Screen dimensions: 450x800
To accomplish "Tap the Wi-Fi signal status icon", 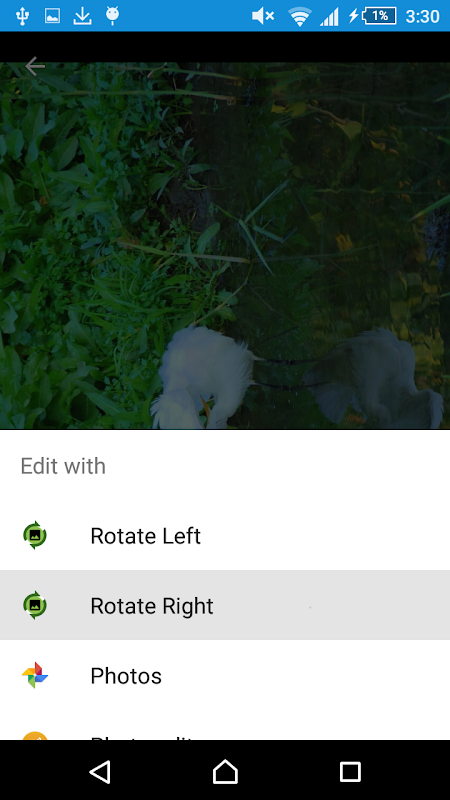I will point(300,16).
